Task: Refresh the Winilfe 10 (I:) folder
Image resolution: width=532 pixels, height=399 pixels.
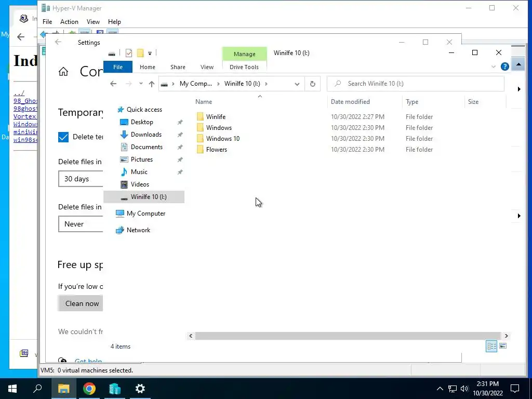Action: click(x=312, y=84)
